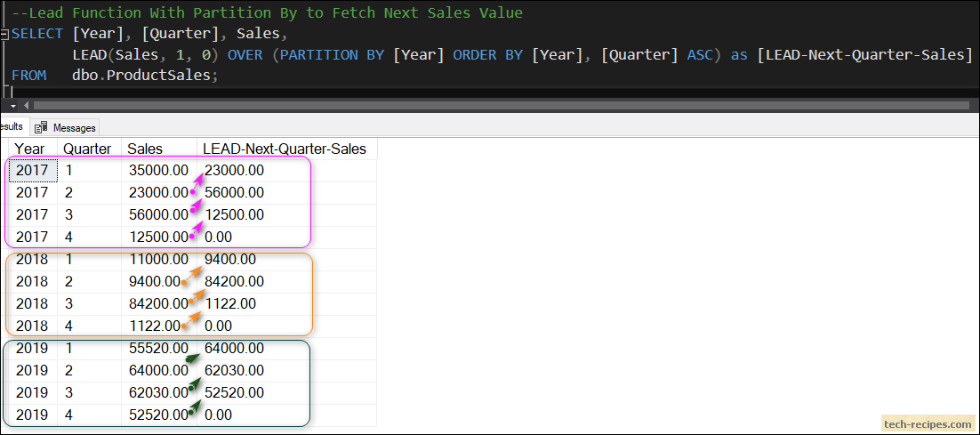
Task: Place cursor on dbo.ProductSales in query
Action: 144,75
